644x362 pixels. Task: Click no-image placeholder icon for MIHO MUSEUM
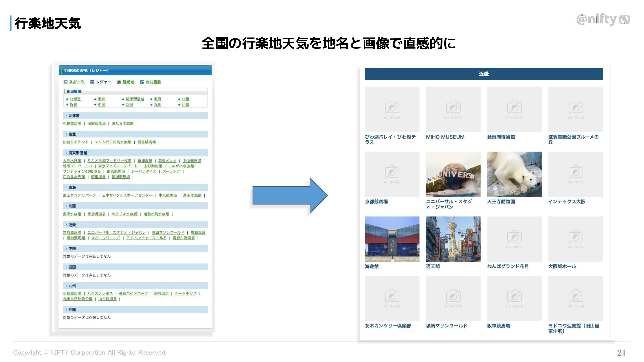tap(453, 108)
